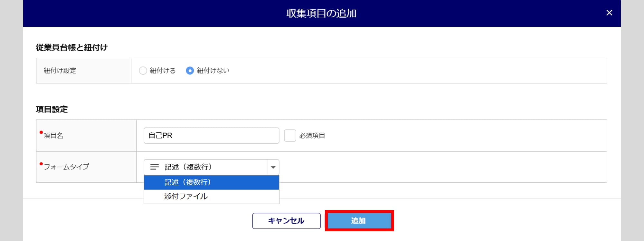Close the 収集項目の追加 dialog with X
This screenshot has width=644, height=241.
click(x=609, y=13)
